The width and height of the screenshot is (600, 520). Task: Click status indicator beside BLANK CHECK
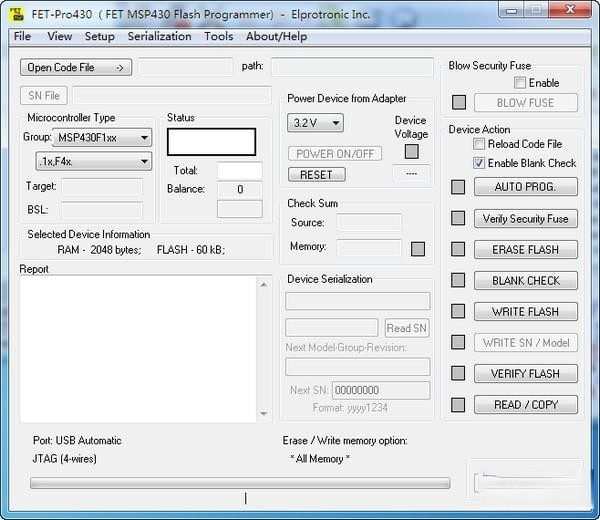click(458, 280)
